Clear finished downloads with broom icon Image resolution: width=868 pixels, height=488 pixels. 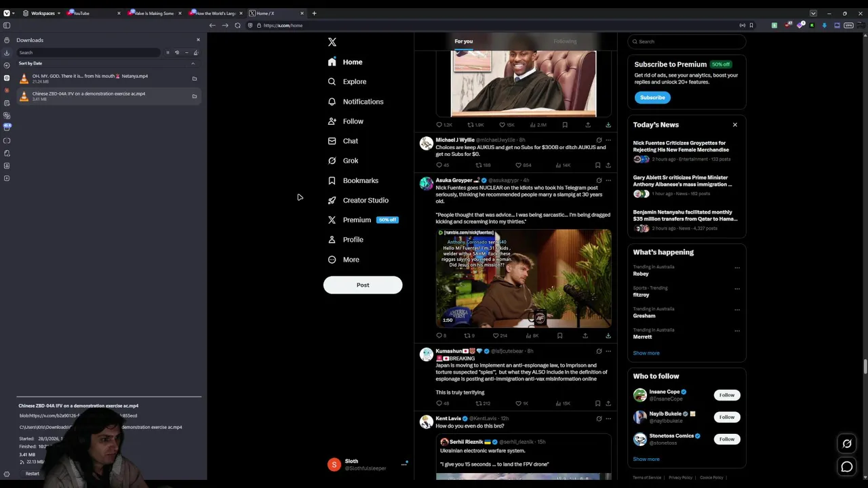(x=196, y=52)
